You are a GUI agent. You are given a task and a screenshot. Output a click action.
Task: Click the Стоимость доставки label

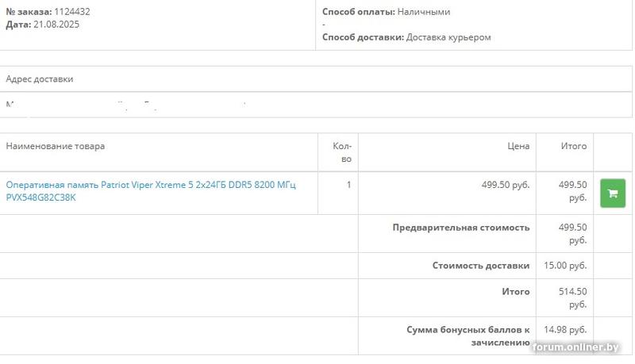481,266
